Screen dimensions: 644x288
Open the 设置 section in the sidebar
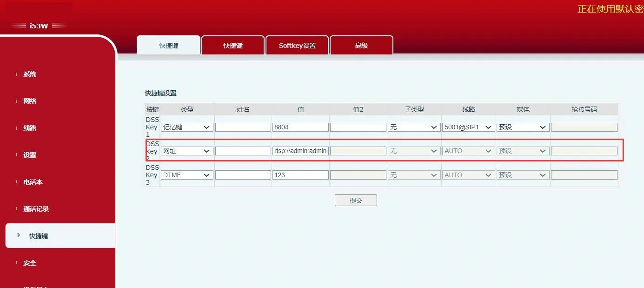coord(29,154)
